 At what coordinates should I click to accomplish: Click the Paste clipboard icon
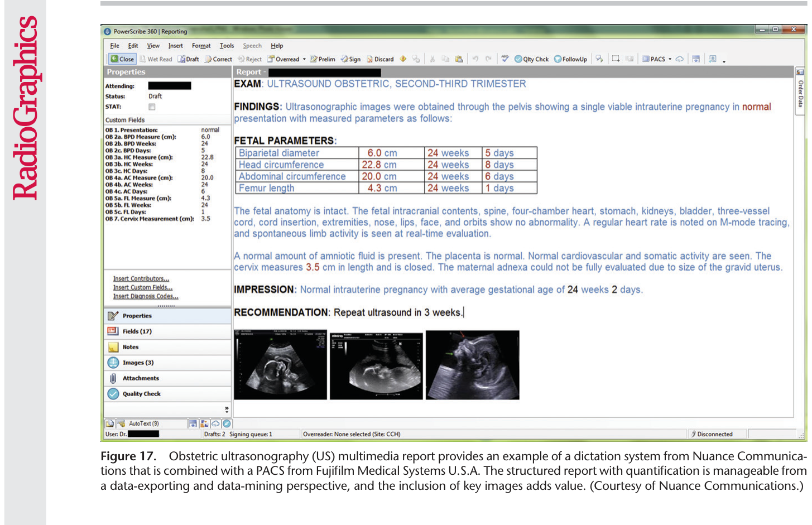click(x=459, y=59)
